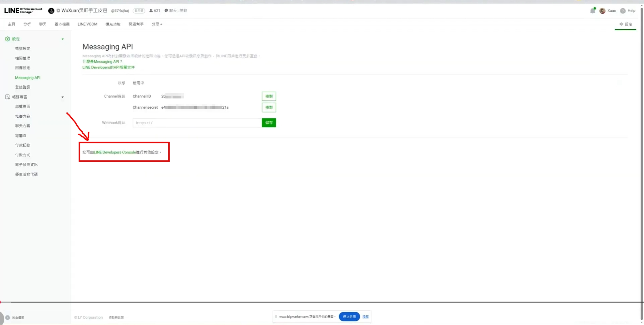Screen dimensions: 644x325
Task: Click the status value 使用中
Action: tap(138, 83)
